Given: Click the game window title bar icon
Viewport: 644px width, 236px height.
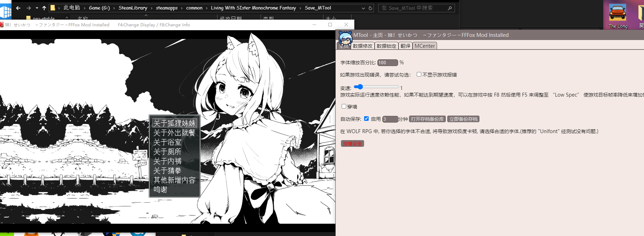Looking at the screenshot, I should (x=2, y=25).
